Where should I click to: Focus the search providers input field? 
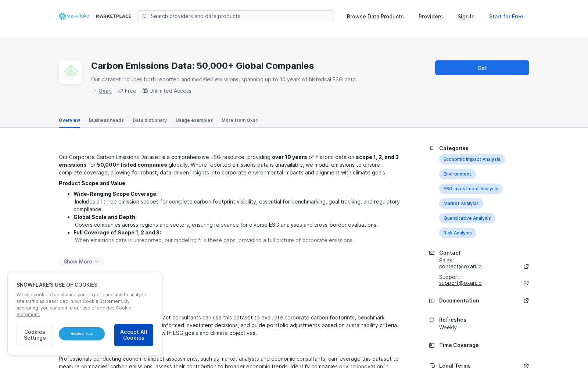tap(236, 16)
